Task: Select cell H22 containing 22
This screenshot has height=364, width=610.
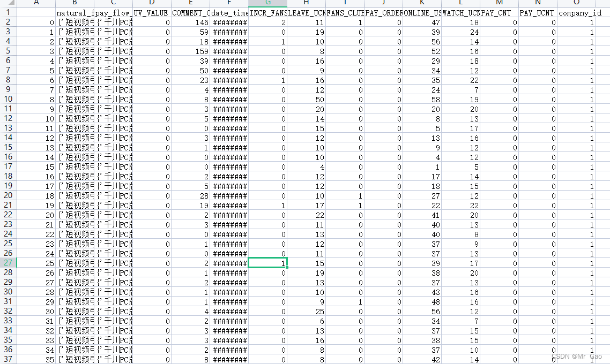Action: 307,215
